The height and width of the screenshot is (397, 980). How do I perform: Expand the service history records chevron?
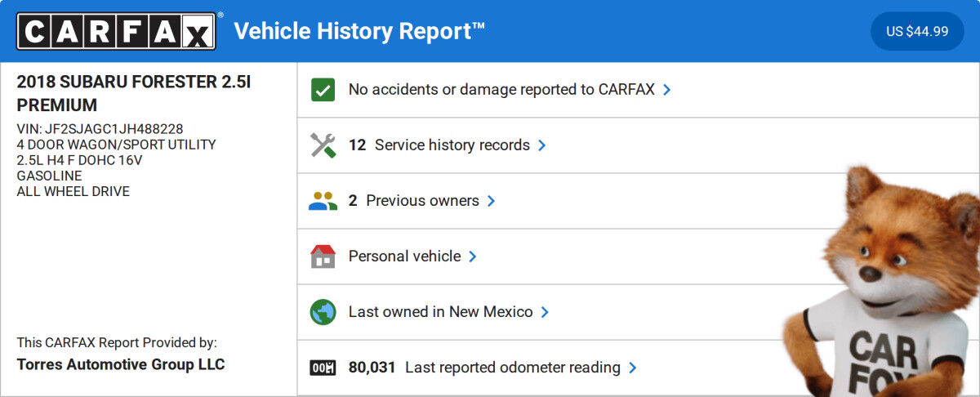click(x=542, y=145)
